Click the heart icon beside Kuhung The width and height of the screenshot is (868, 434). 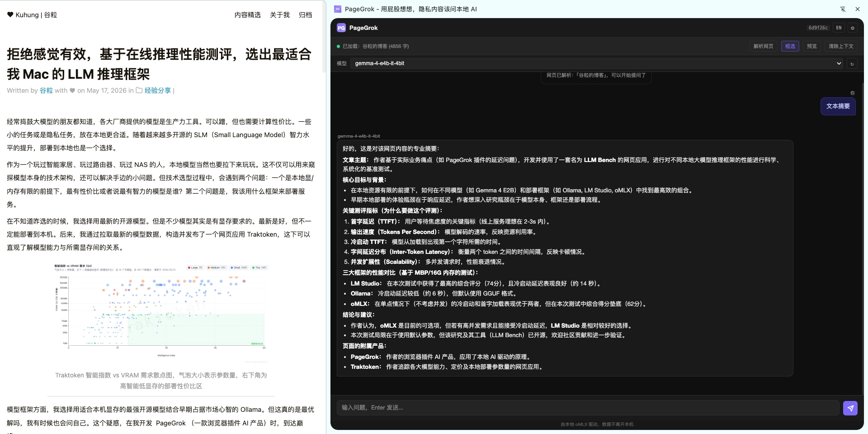pyautogui.click(x=10, y=14)
